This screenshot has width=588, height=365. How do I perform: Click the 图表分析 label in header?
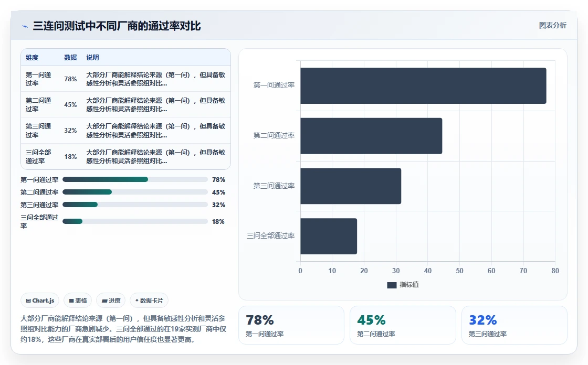552,26
